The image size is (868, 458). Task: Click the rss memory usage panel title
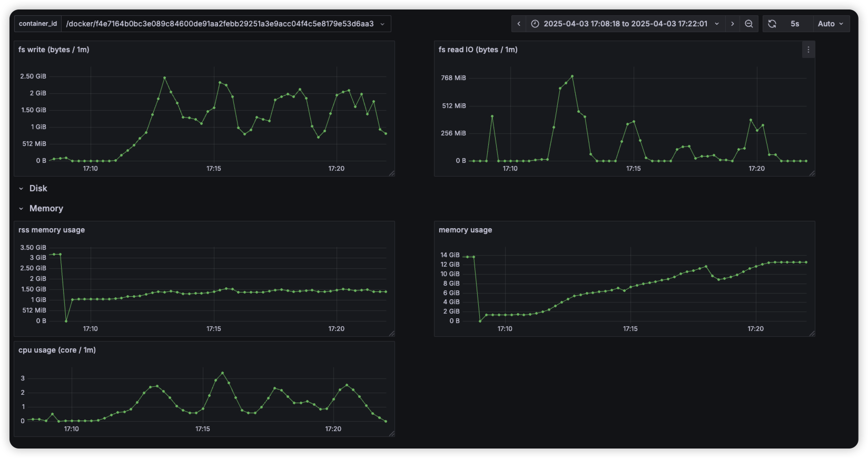pyautogui.click(x=52, y=230)
